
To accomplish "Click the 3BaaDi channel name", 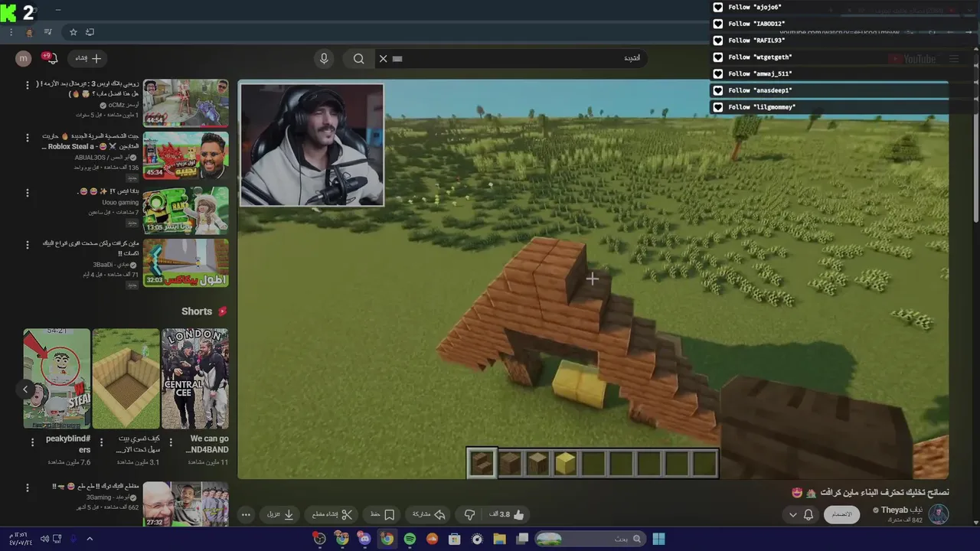I will 112,264.
